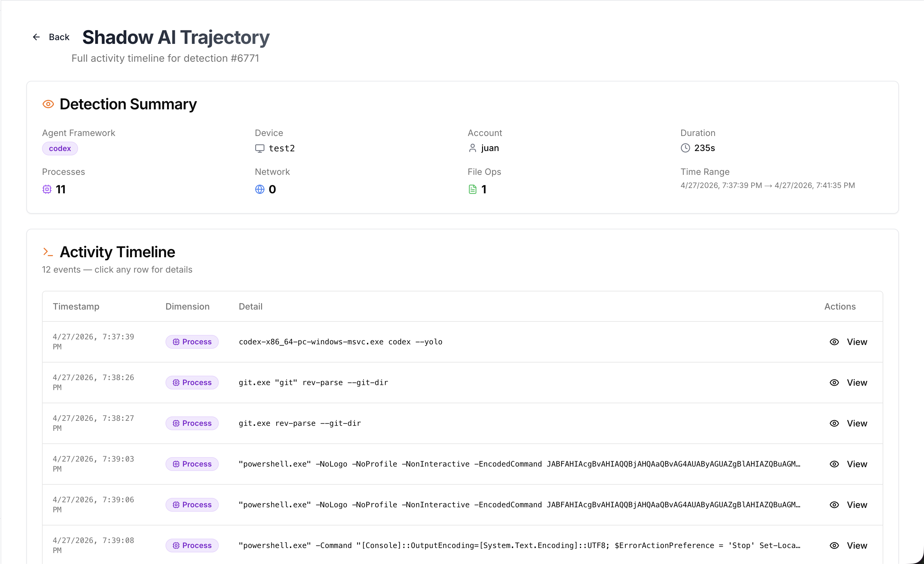The image size is (924, 564).
Task: Click the Actions column header
Action: coord(840,306)
